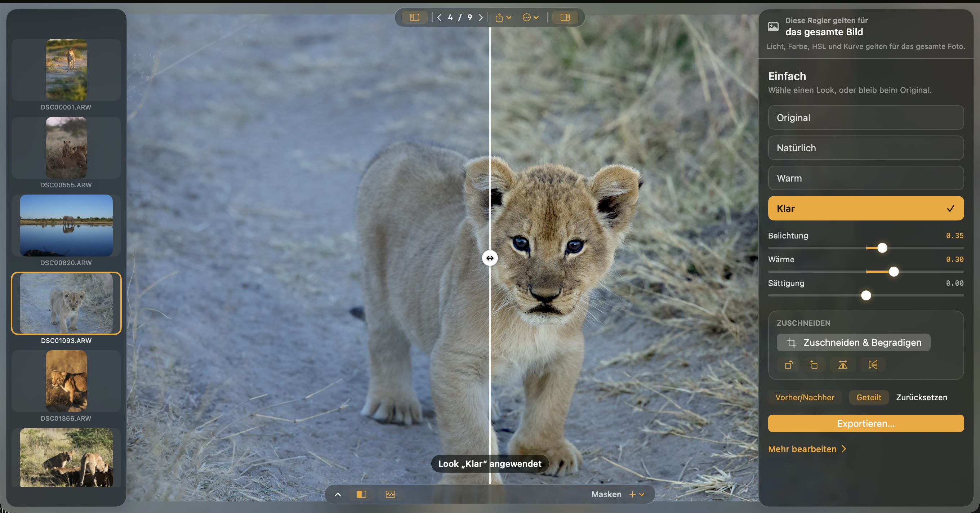Image resolution: width=980 pixels, height=513 pixels.
Task: Click Zurücksetzen to reset edits
Action: coord(921,397)
